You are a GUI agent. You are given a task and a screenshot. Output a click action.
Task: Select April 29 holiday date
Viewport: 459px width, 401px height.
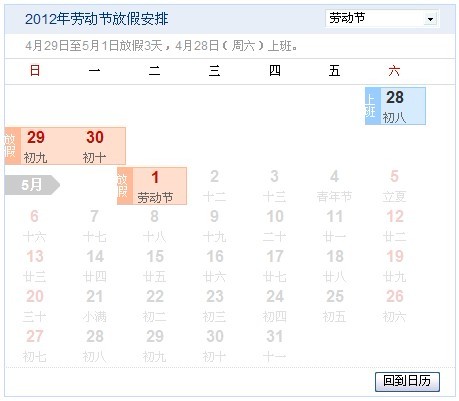coord(35,146)
